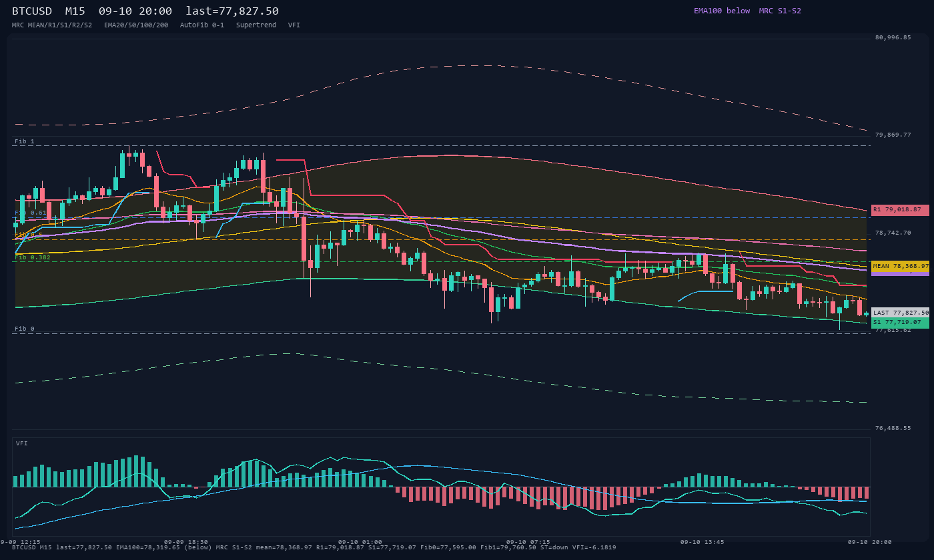The height and width of the screenshot is (560, 934).
Task: Click the 78,742.70 price axis label
Action: tap(893, 233)
